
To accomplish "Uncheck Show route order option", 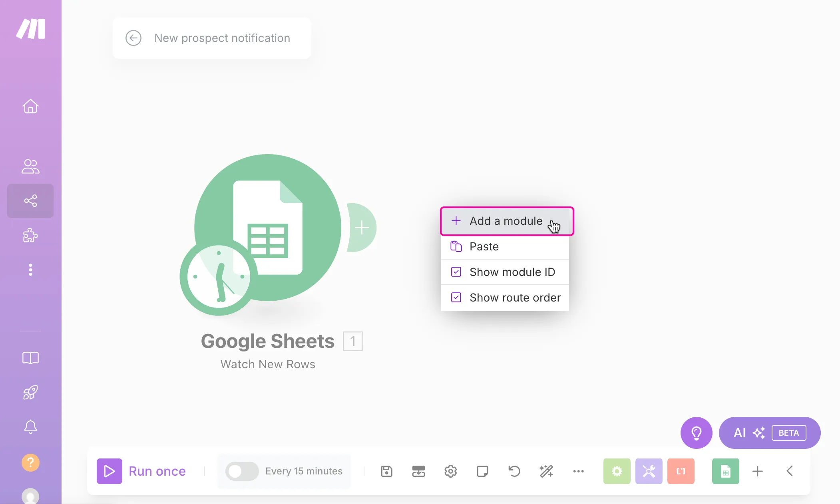I will click(x=505, y=298).
